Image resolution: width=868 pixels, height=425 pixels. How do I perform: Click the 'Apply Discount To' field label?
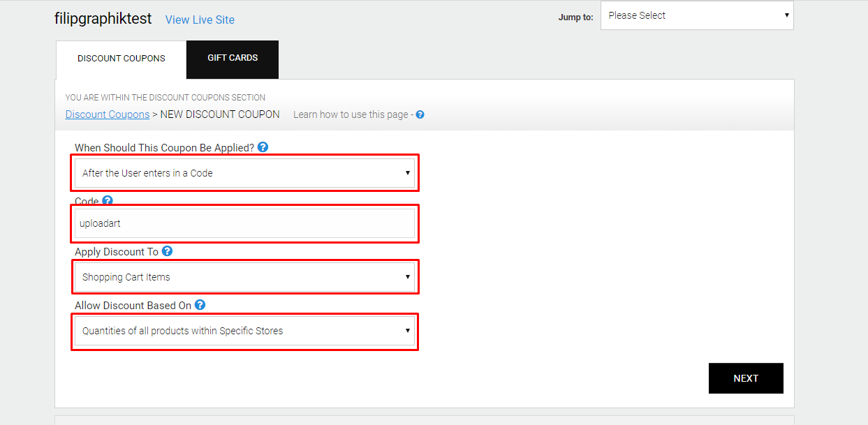117,252
